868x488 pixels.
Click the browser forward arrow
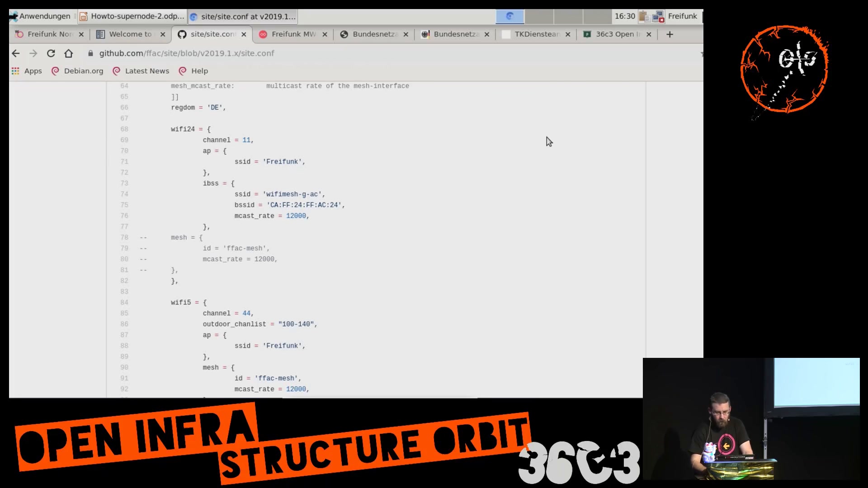tap(33, 53)
